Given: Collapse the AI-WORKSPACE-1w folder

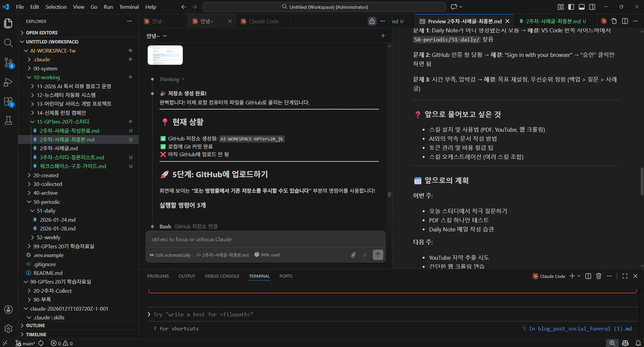Looking at the screenshot, I should [78, 51].
